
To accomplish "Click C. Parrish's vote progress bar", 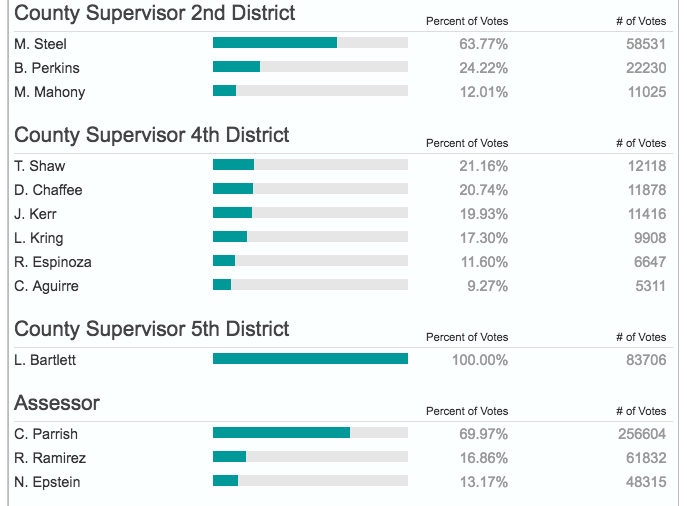I will click(310, 433).
